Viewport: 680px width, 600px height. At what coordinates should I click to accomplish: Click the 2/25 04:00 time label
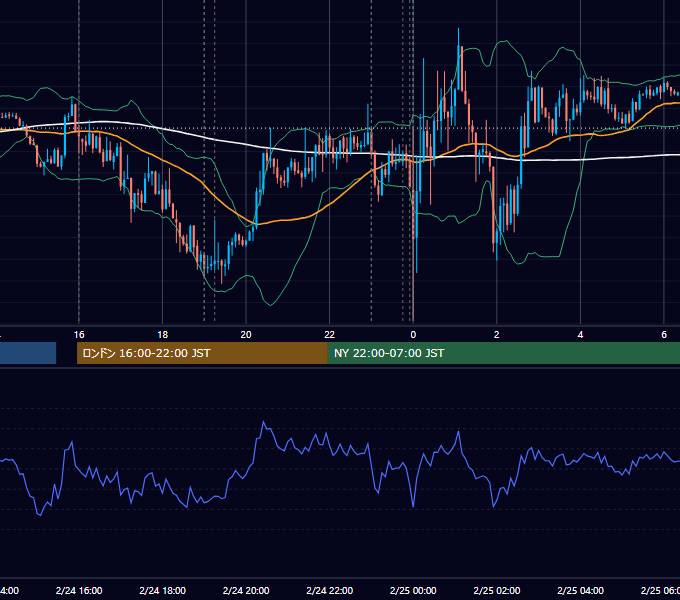(x=580, y=590)
